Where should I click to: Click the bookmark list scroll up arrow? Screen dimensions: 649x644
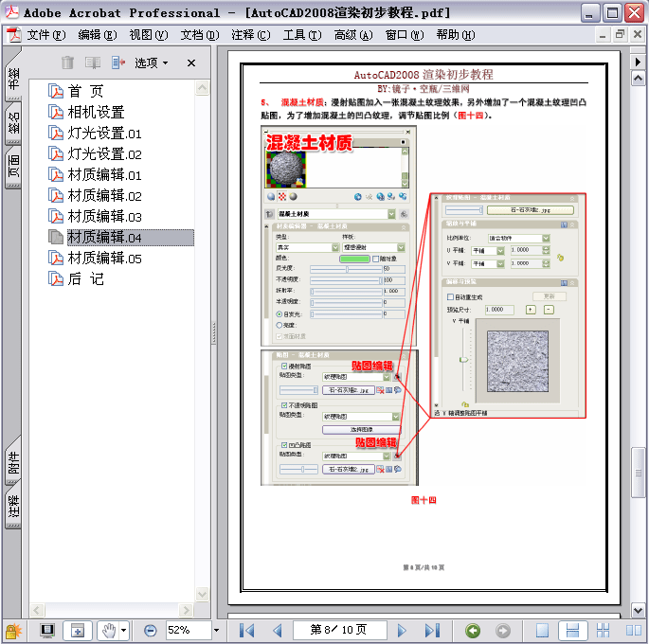(x=202, y=88)
